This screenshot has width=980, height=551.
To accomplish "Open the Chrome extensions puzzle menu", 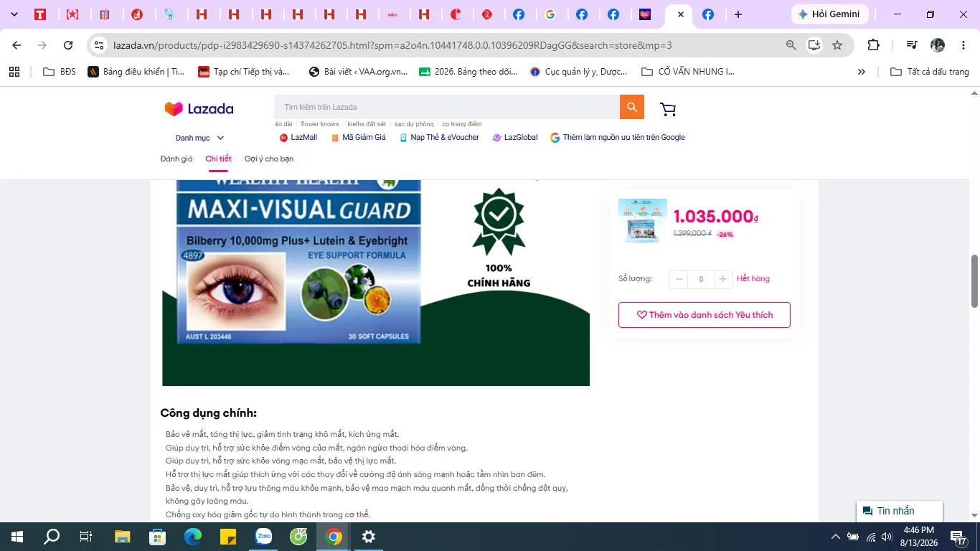I will coord(873,45).
